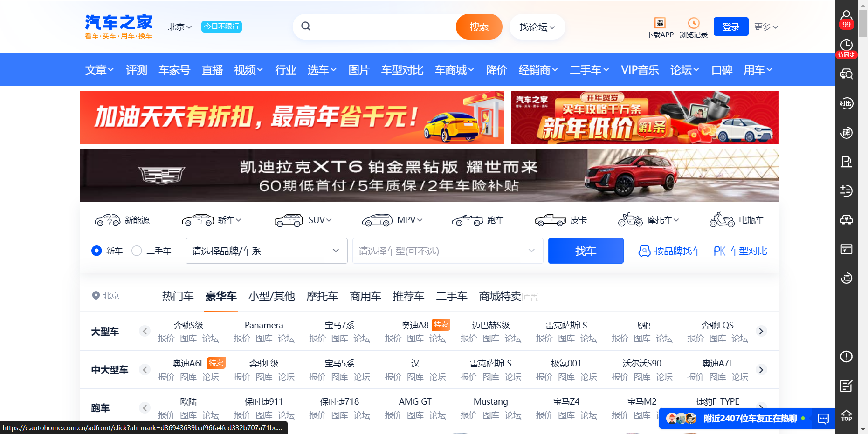The height and width of the screenshot is (434, 868).
Task: Click sidebar yen wallet icon
Action: [x=847, y=249]
